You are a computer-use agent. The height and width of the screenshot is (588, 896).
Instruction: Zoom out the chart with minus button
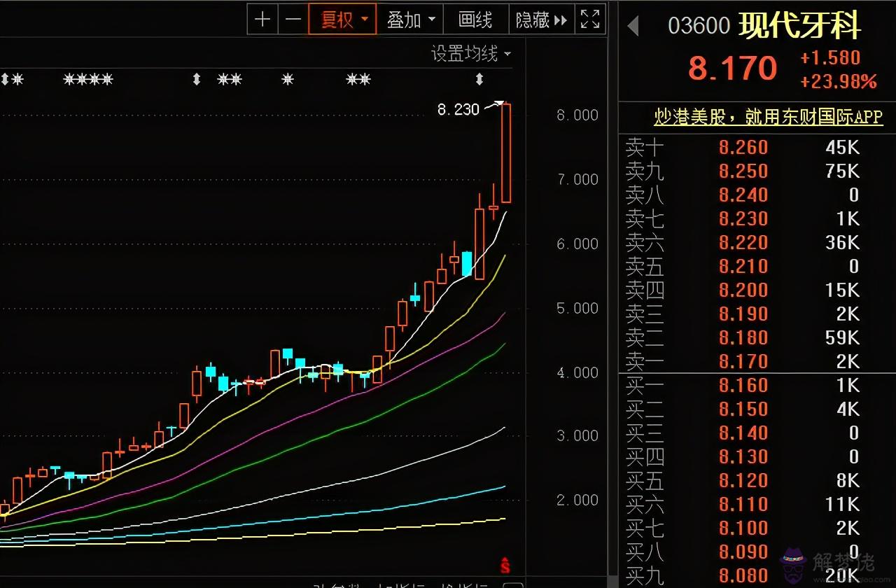point(293,19)
